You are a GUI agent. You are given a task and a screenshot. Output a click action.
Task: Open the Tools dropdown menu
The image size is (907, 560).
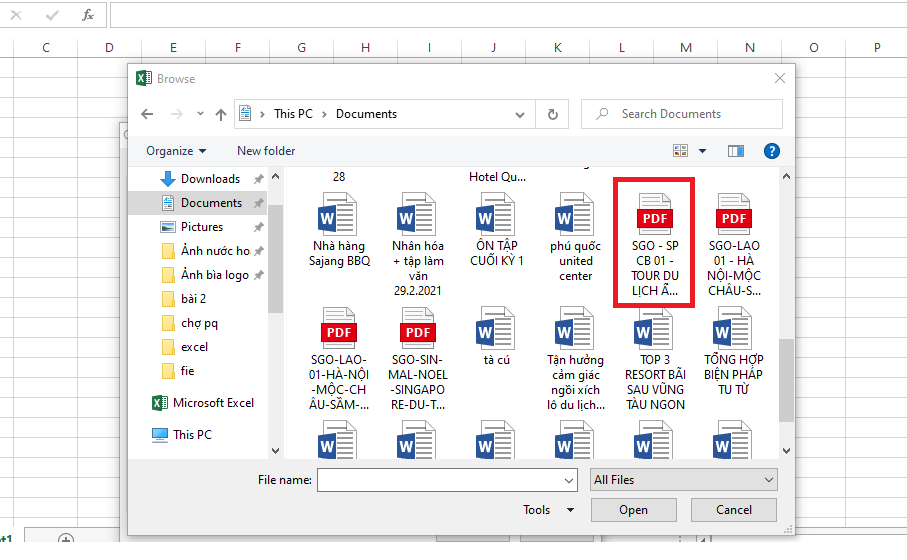(548, 510)
